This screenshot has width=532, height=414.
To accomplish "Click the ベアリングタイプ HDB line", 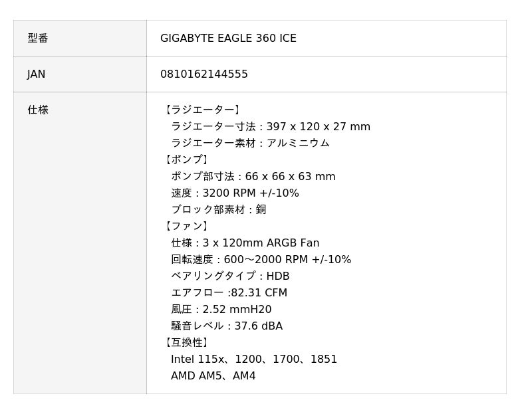I will pyautogui.click(x=230, y=276).
